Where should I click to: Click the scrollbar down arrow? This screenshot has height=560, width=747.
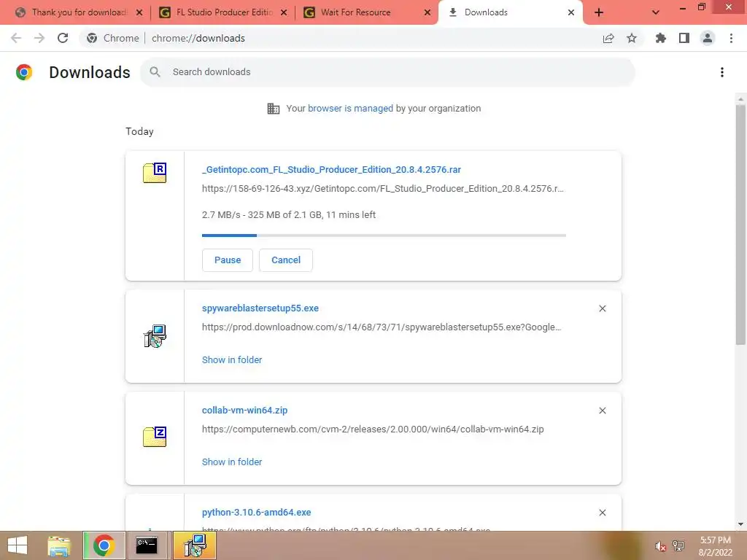click(x=740, y=525)
